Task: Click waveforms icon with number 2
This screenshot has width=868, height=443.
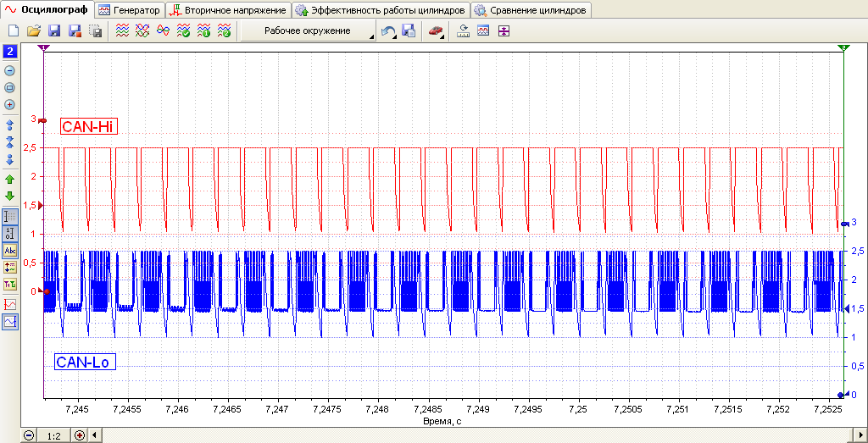Action: click(x=224, y=31)
